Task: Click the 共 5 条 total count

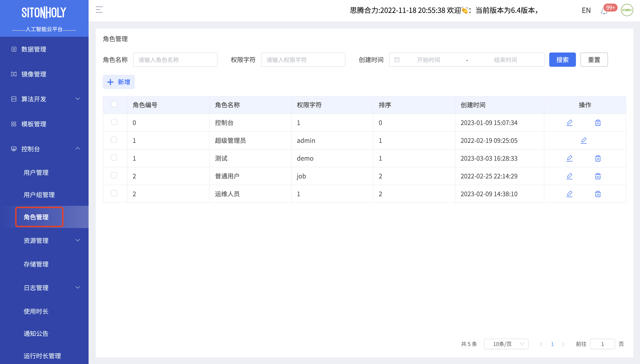Action: point(469,344)
